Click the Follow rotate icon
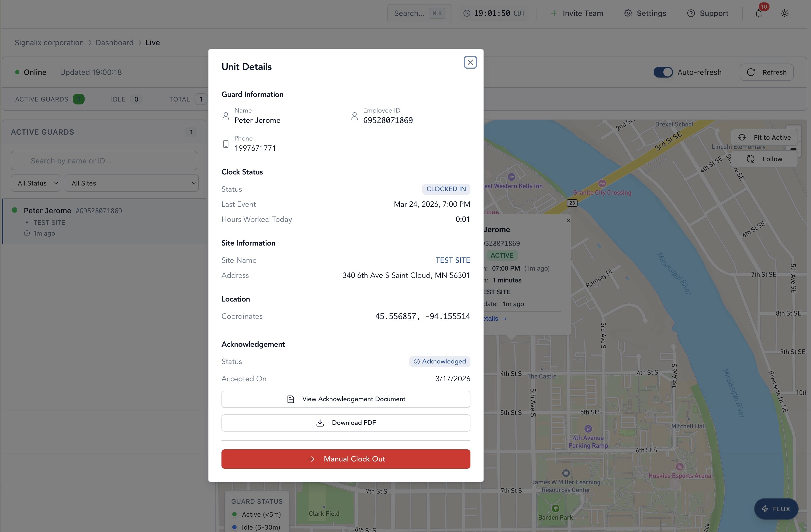Image resolution: width=811 pixels, height=532 pixels. tap(750, 159)
